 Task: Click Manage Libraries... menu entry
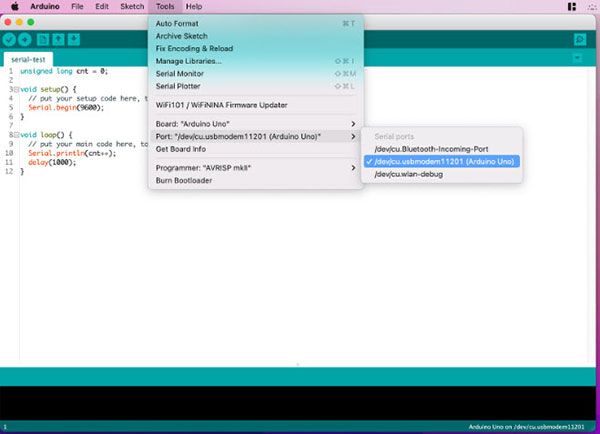coord(189,61)
